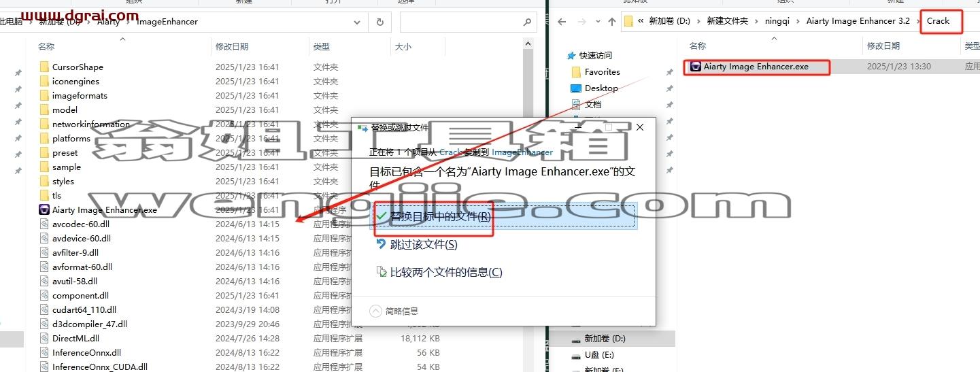This screenshot has width=980, height=372.
Task: Select 文档 in the right navigation pane
Action: point(593,104)
